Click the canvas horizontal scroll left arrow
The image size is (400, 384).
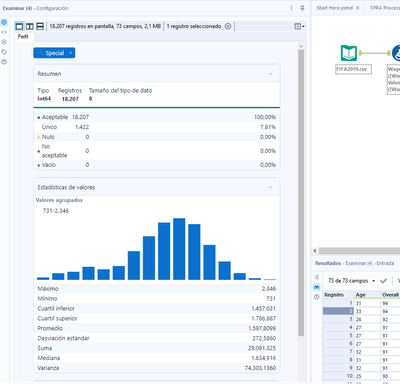coord(315,251)
